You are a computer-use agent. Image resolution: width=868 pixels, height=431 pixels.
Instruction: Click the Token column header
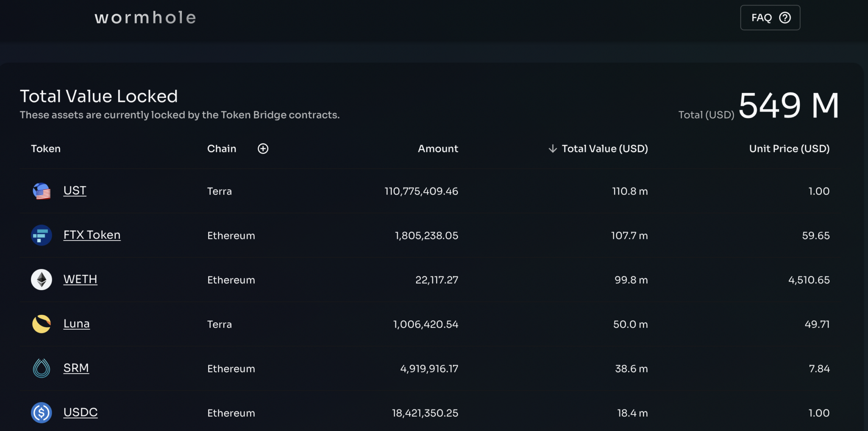[46, 148]
